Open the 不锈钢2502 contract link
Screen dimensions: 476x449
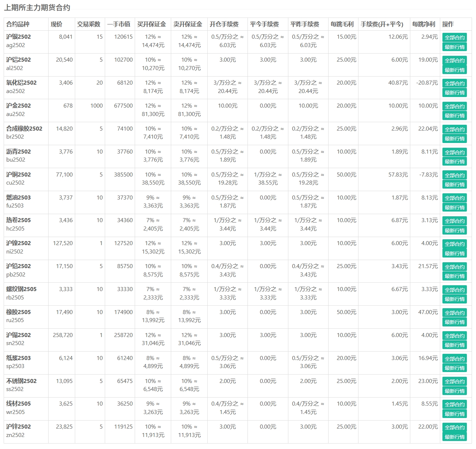coord(22,381)
